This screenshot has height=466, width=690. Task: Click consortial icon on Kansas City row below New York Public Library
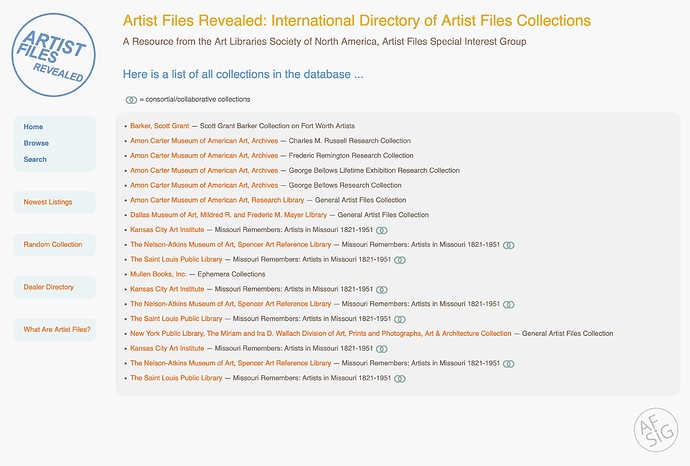coord(382,349)
